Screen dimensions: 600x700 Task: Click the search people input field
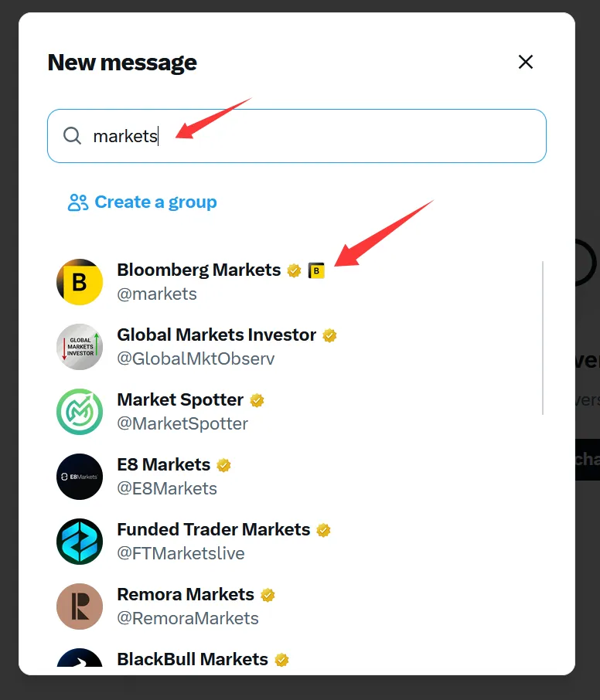[x=309, y=136]
